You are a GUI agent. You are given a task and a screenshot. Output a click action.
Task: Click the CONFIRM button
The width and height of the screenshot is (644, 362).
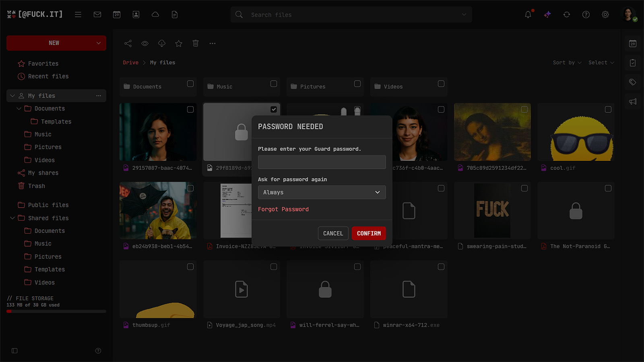369,233
